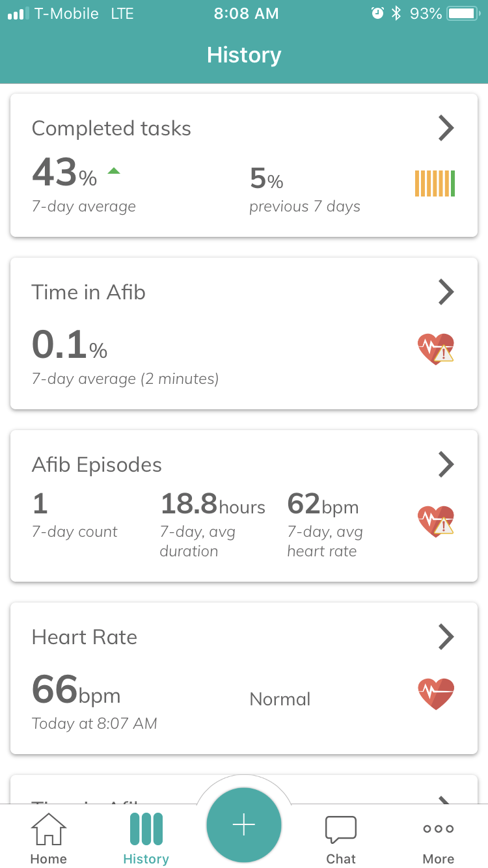Tap the Afib Episodes heart warning icon
Screen dimensions: 488x868
pyautogui.click(x=435, y=522)
